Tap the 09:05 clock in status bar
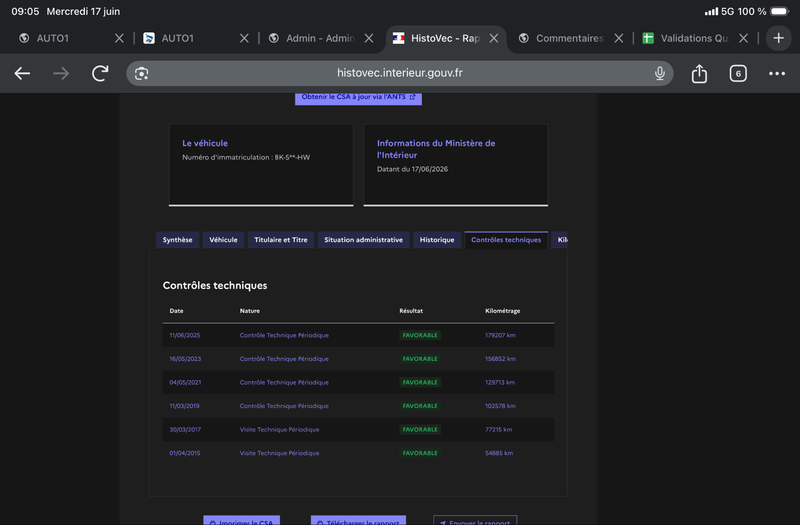The image size is (800, 525). click(x=26, y=11)
